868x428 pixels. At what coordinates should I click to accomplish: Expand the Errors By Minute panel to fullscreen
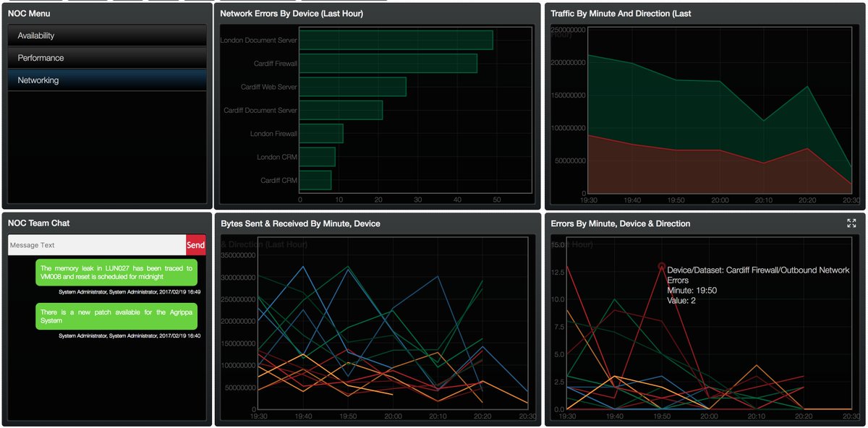click(852, 223)
